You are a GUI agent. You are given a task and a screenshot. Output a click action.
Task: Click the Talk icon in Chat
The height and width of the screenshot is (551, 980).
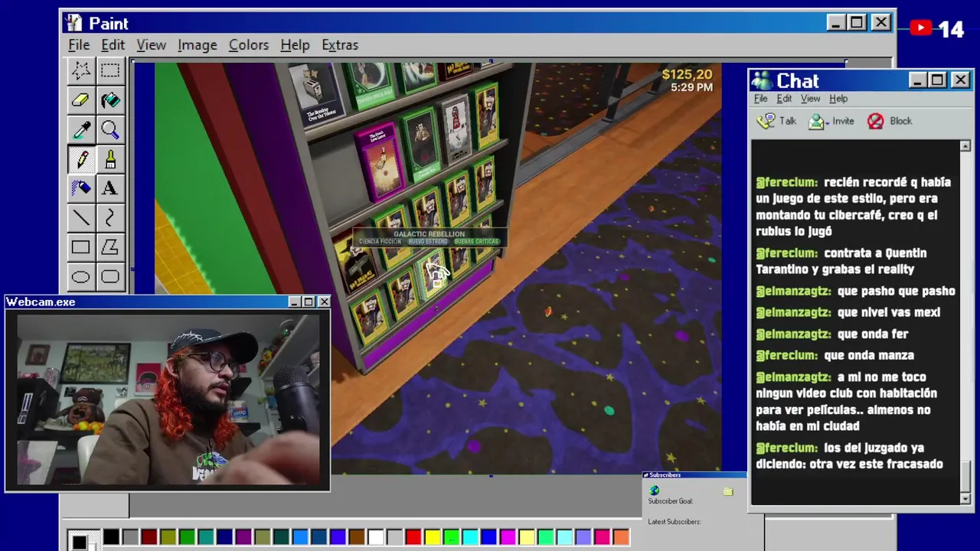pyautogui.click(x=766, y=121)
